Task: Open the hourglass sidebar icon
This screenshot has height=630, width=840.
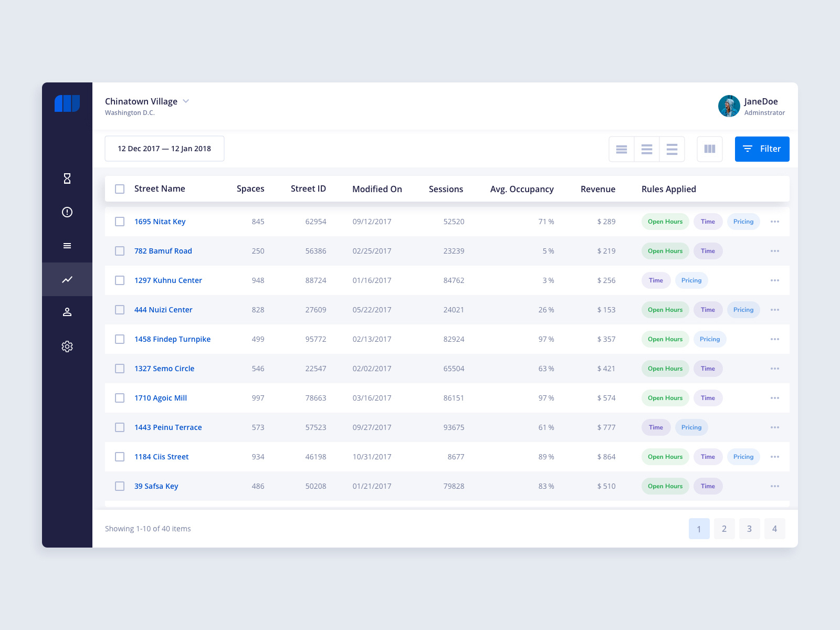Action: coord(67,178)
